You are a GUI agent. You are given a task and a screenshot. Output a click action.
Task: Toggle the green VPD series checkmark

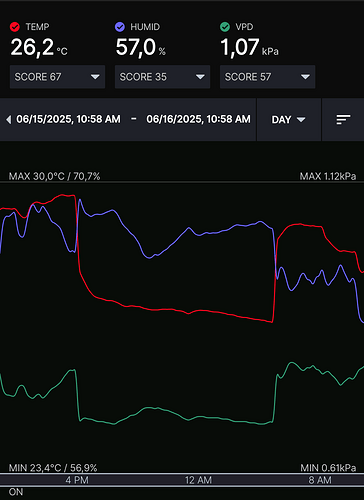[x=225, y=27]
